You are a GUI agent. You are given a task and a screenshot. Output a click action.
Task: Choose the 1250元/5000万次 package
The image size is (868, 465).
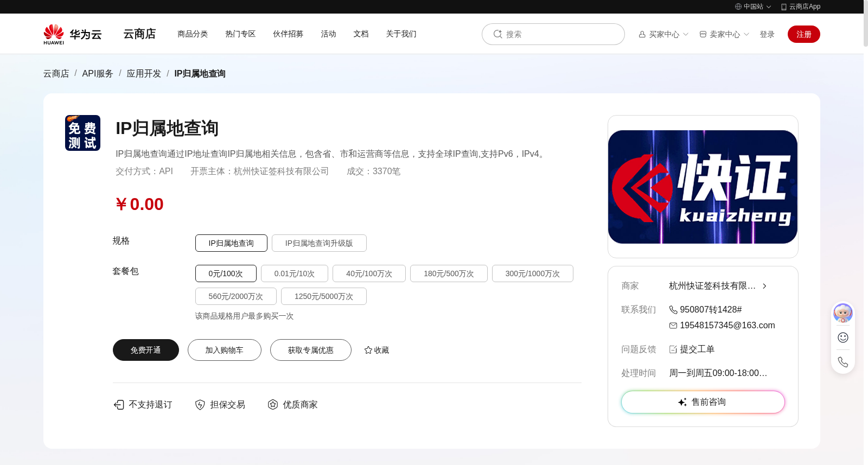coord(324,296)
